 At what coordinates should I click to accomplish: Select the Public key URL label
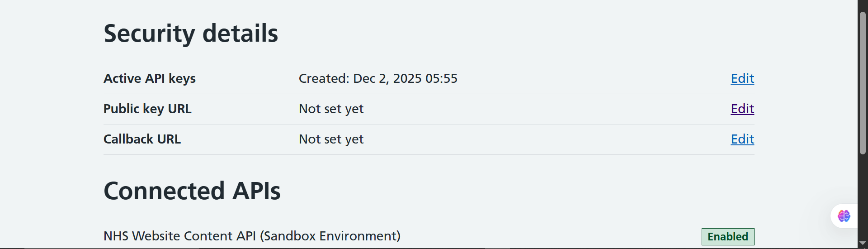coord(147,109)
